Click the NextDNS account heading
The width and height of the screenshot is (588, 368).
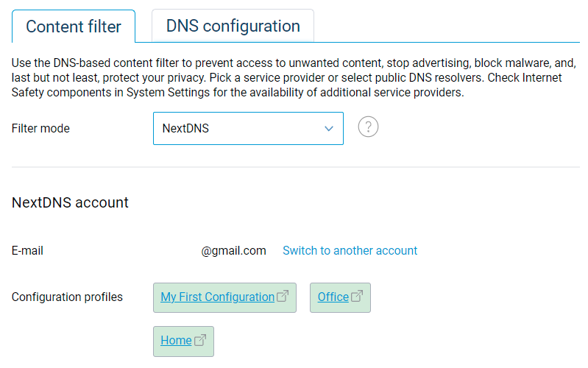[x=70, y=202]
